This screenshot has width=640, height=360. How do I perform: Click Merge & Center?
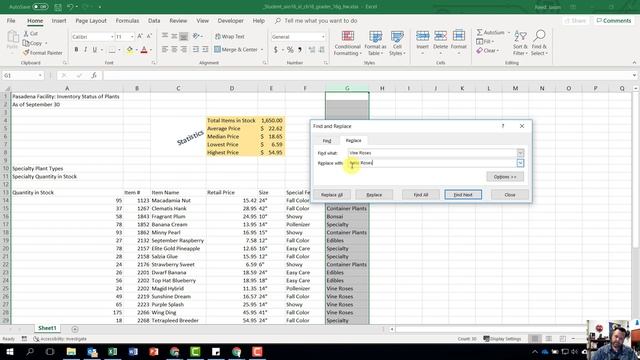(236, 49)
